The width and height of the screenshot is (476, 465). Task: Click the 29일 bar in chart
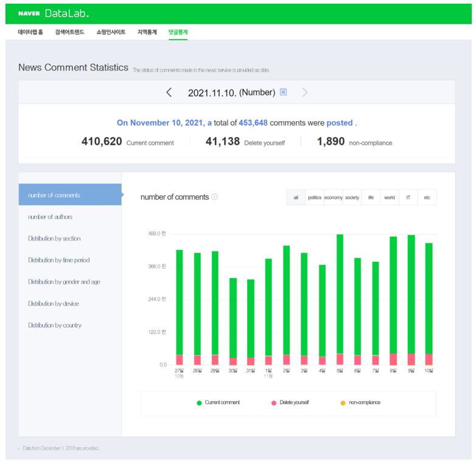click(215, 308)
